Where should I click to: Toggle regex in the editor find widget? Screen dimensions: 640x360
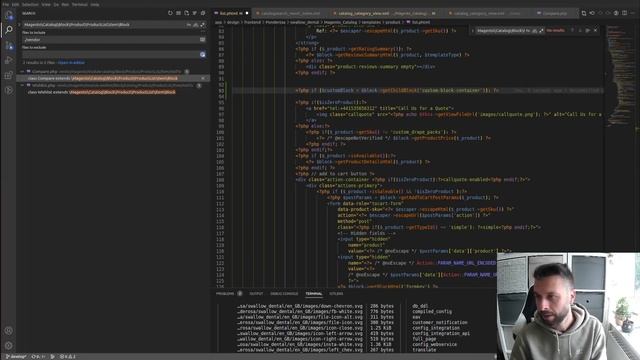[541, 31]
